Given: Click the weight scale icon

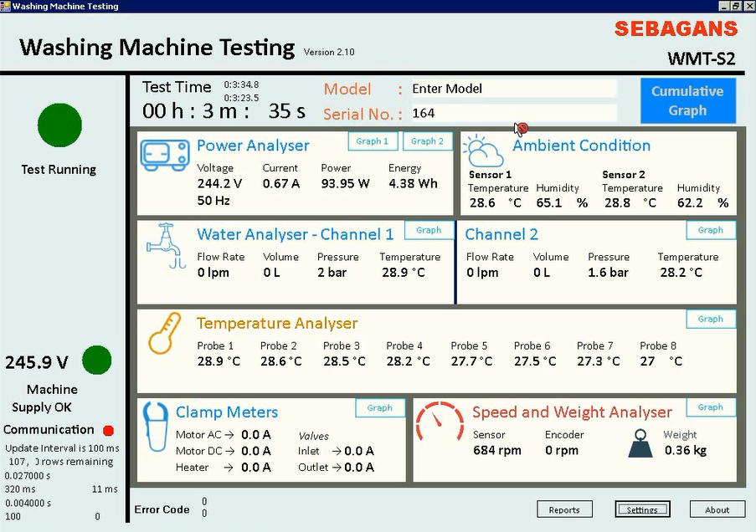Looking at the screenshot, I should pos(640,443).
